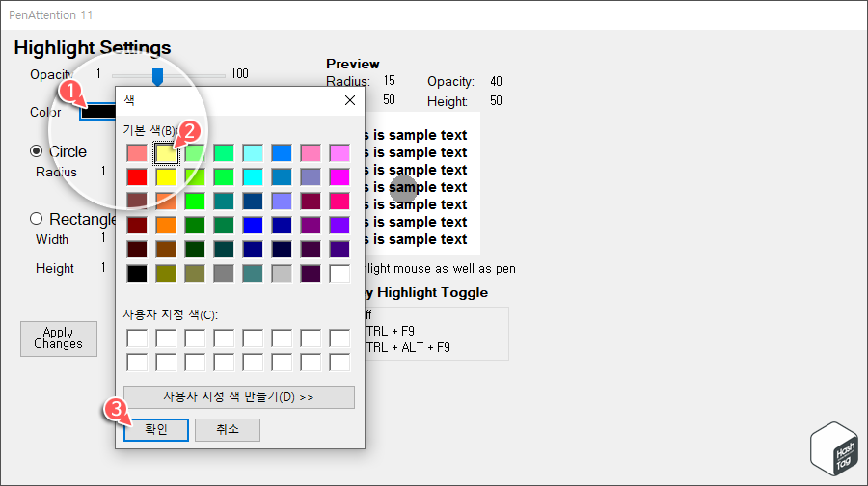
Task: Select the azure blue basic color swatch
Action: [x=282, y=152]
